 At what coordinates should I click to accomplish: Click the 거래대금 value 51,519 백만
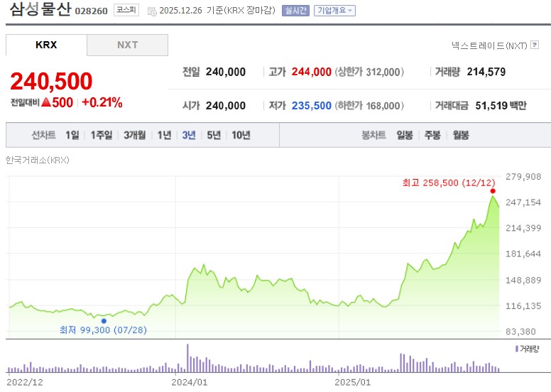click(x=501, y=106)
